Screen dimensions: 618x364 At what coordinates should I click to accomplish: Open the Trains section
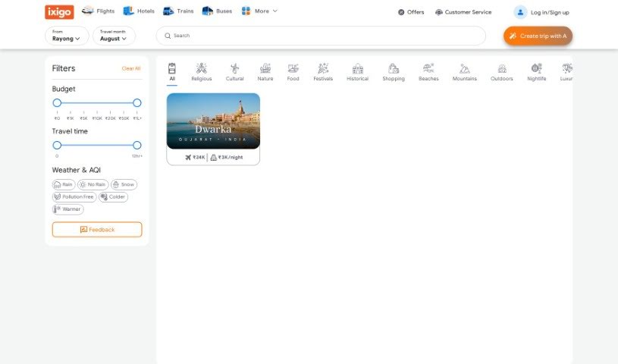178,11
